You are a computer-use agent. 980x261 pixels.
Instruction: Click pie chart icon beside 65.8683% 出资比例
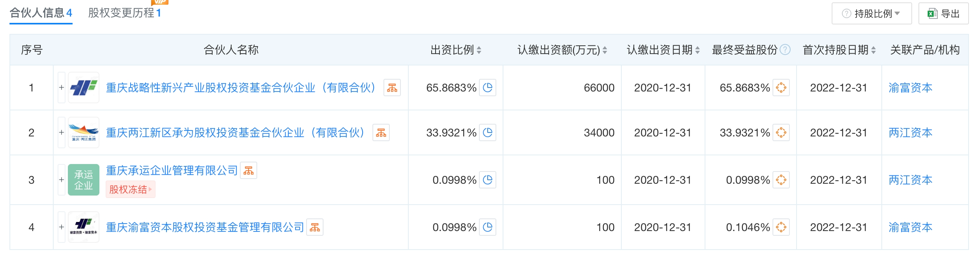pos(488,88)
